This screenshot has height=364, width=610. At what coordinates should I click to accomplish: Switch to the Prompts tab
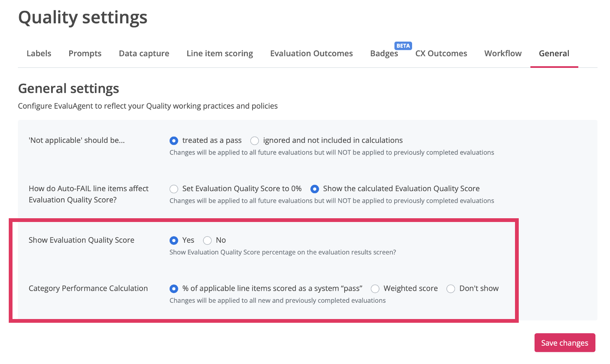(x=85, y=53)
